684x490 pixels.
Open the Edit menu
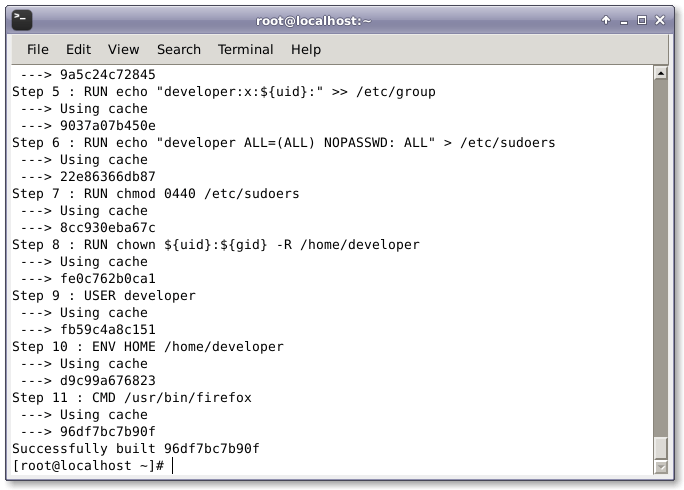[x=78, y=49]
